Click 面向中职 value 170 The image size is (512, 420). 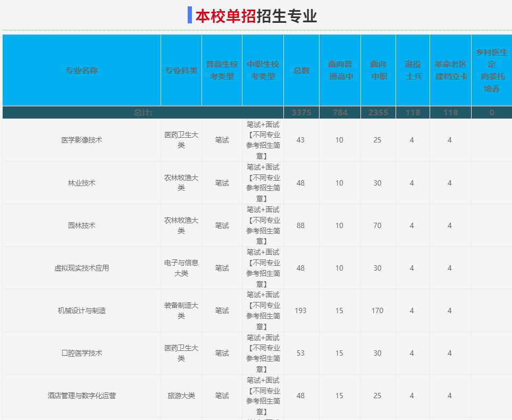click(x=377, y=310)
